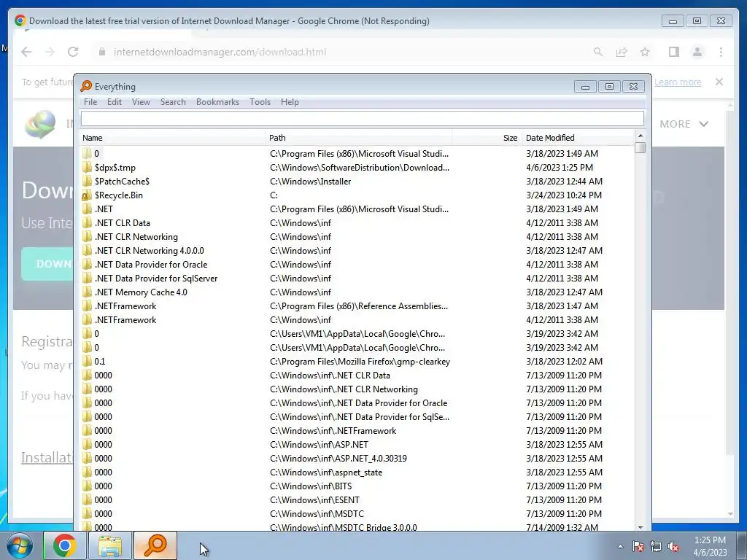Image resolution: width=747 pixels, height=560 pixels.
Task: Select 0000 row with path C:\Windows\inf\ESENT
Action: click(103, 499)
